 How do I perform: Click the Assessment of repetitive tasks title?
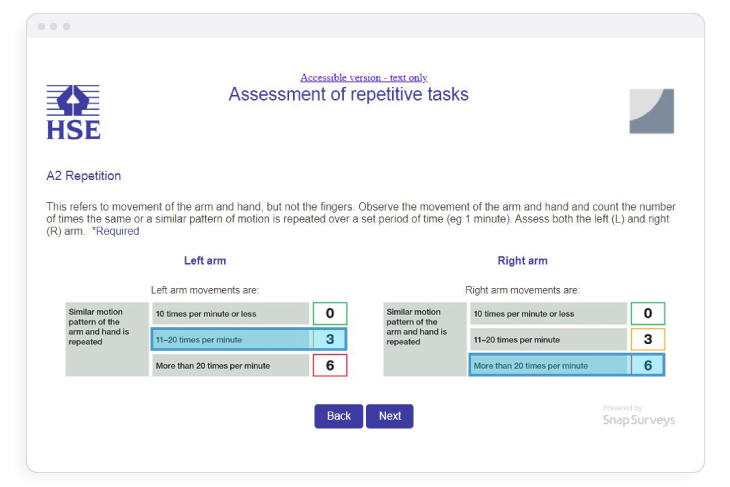348,95
